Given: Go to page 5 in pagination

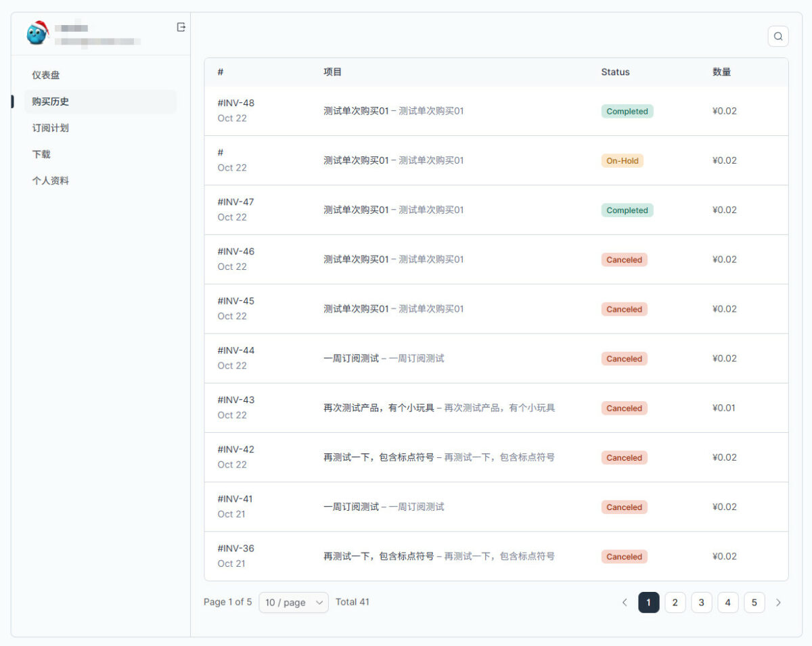Looking at the screenshot, I should pyautogui.click(x=754, y=602).
